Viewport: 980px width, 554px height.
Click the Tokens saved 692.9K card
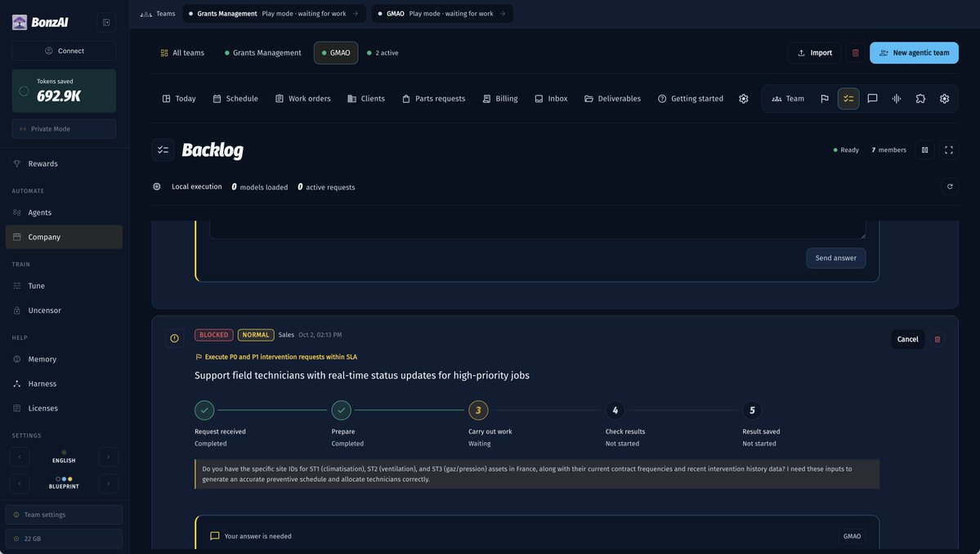64,91
